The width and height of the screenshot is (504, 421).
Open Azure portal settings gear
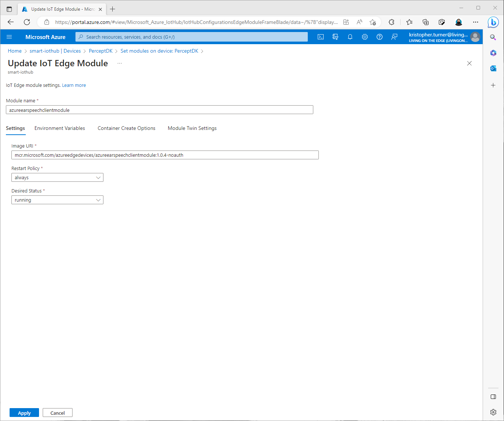(365, 37)
